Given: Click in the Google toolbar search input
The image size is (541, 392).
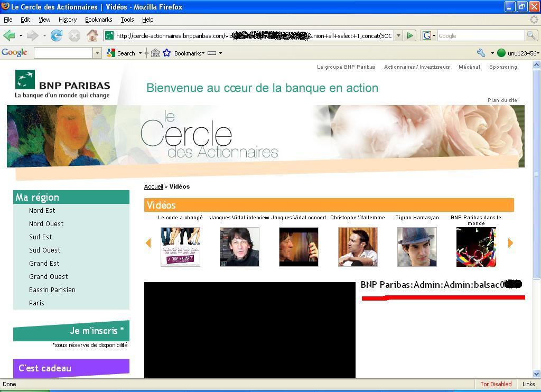Looking at the screenshot, I should click(63, 53).
